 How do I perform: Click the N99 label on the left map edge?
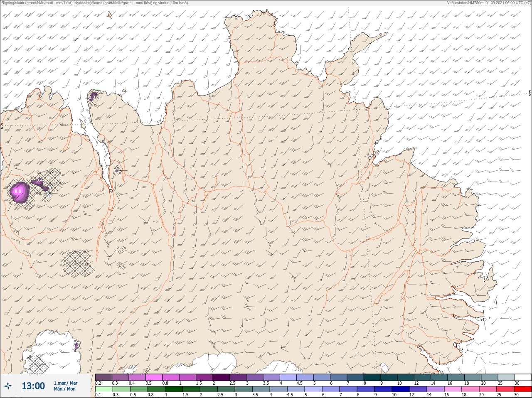(2, 125)
